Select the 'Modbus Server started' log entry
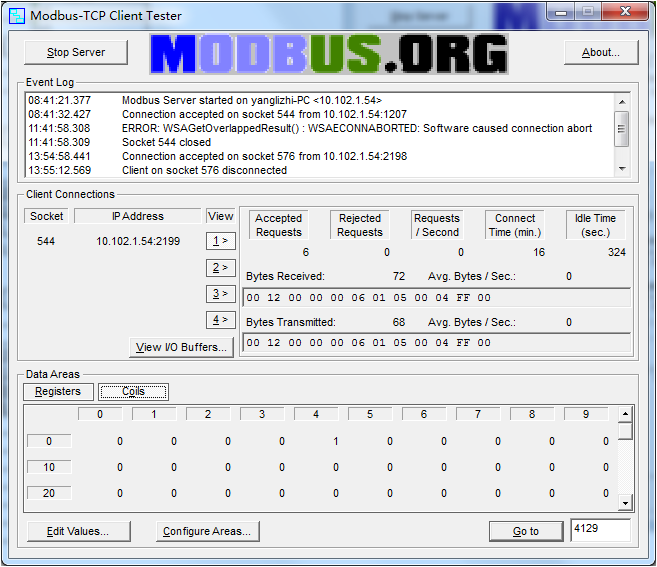 (x=205, y=101)
